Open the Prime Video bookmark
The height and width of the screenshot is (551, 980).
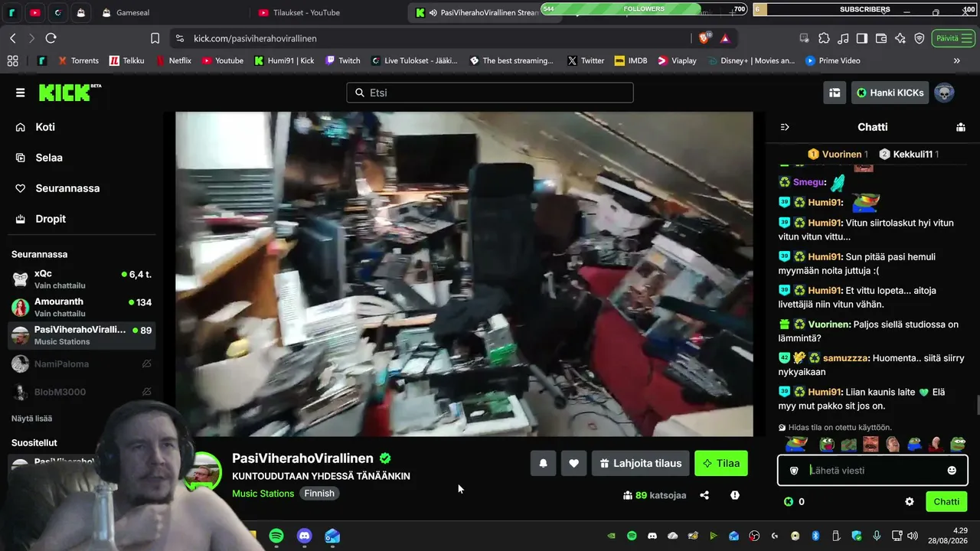pos(833,60)
